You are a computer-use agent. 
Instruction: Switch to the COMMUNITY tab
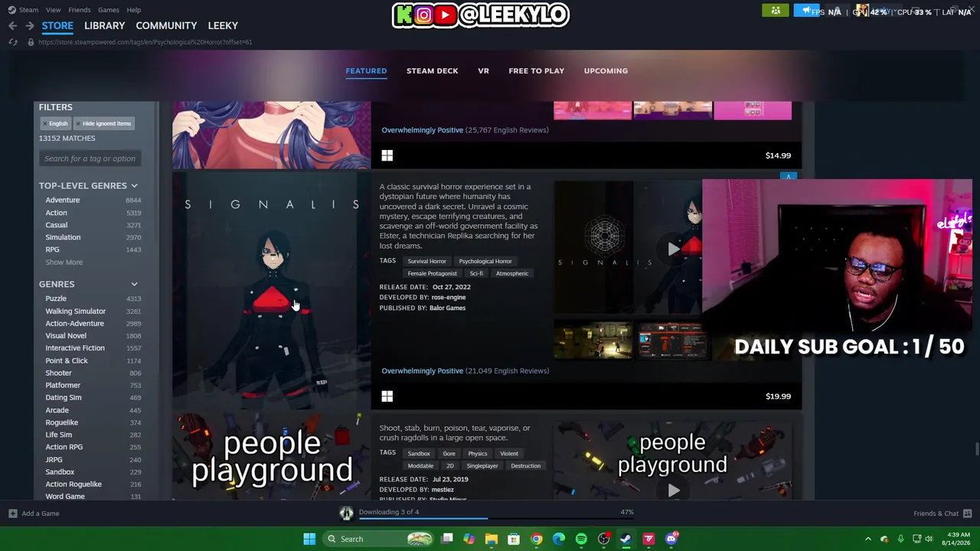(x=166, y=26)
